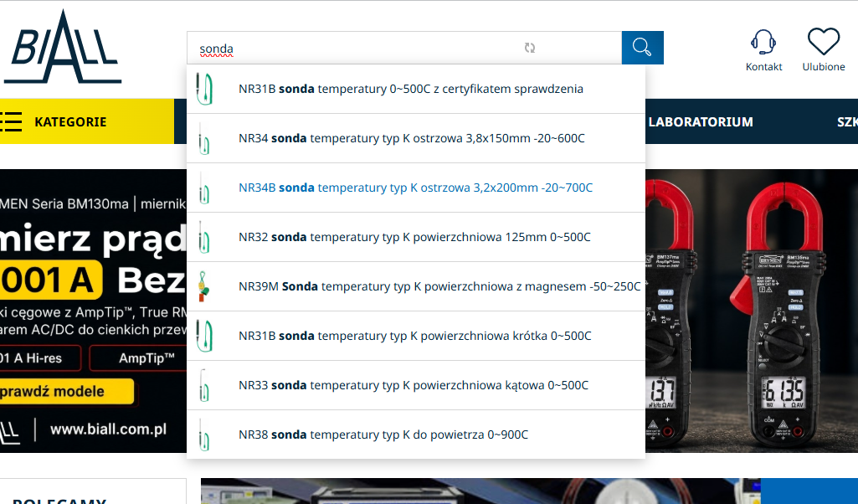Click the BIALL logo
The height and width of the screenshot is (504, 858).
[63, 47]
